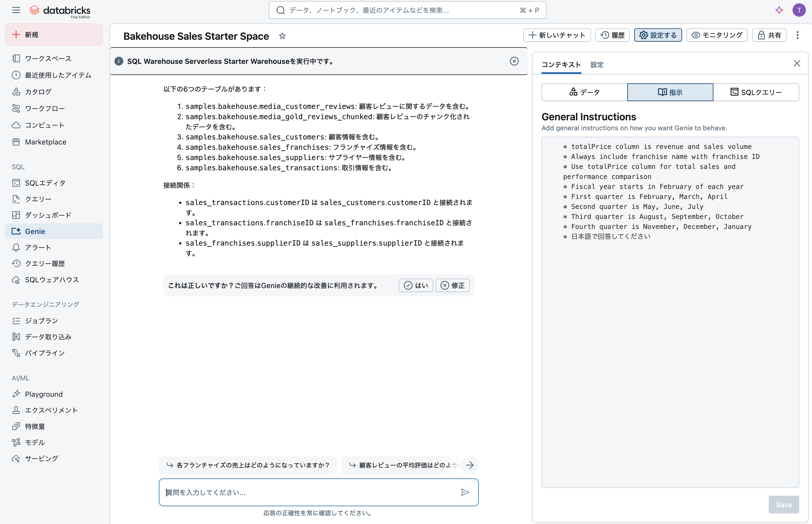Open chat 履歴
This screenshot has height=524, width=812.
[x=612, y=35]
